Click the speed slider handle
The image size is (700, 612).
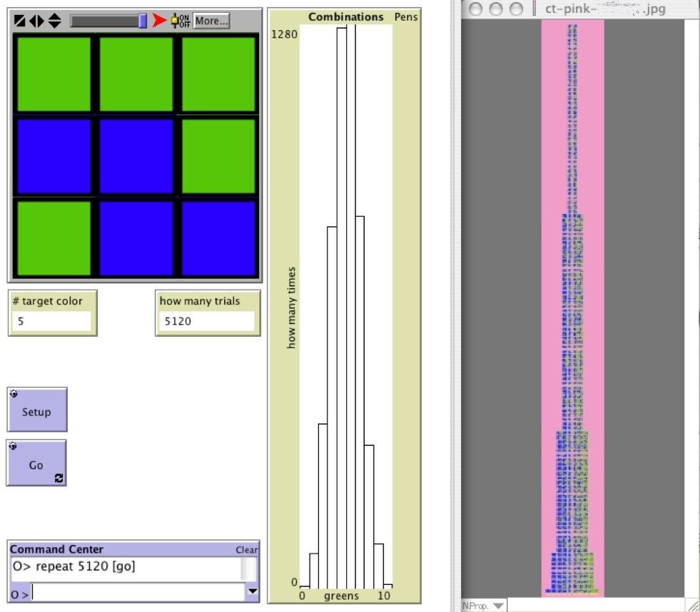(x=143, y=21)
